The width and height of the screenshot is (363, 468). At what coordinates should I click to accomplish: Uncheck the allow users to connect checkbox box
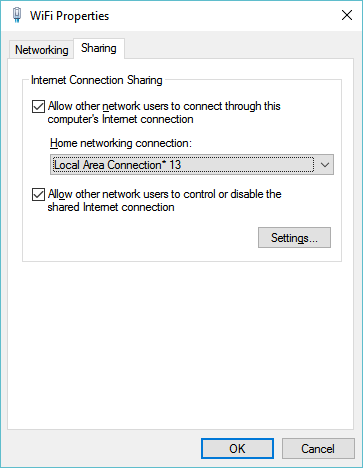coord(38,107)
